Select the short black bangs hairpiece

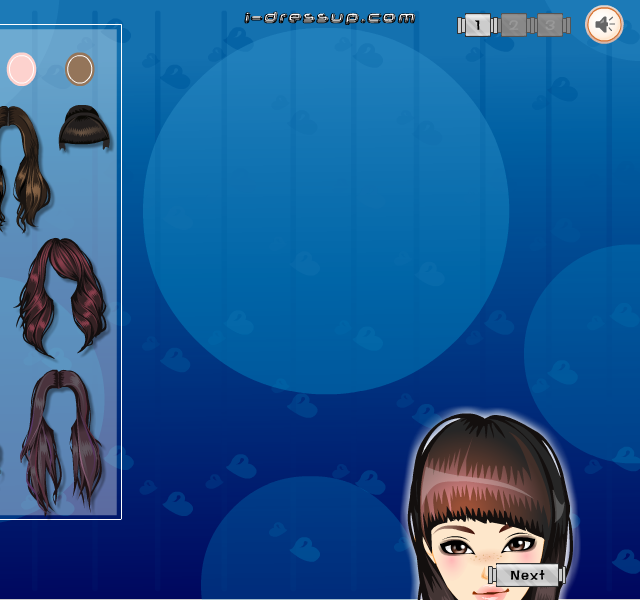point(84,127)
